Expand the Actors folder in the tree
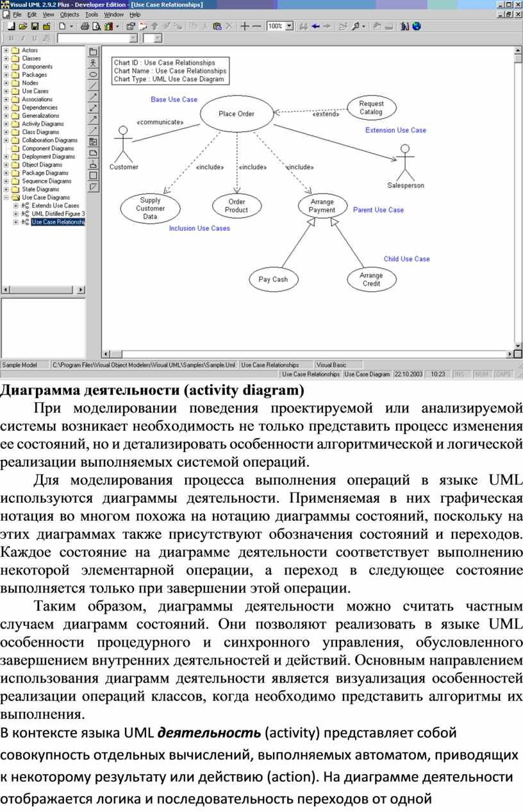This screenshot has height=812, width=523. tap(6, 50)
